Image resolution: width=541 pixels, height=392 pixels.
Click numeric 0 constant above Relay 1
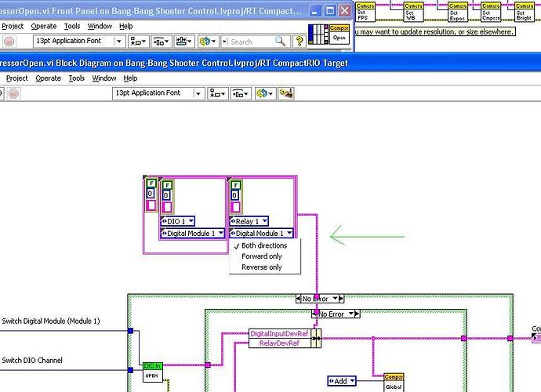(234, 195)
